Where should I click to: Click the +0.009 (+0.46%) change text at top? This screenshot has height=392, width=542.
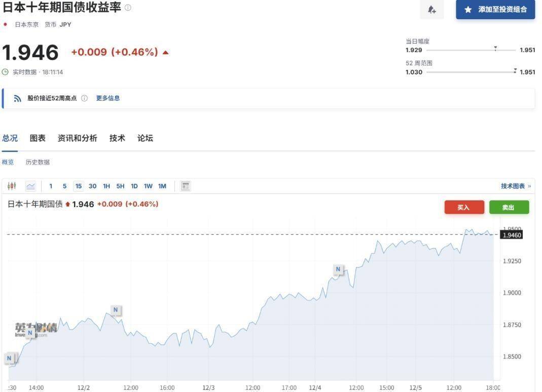(115, 52)
